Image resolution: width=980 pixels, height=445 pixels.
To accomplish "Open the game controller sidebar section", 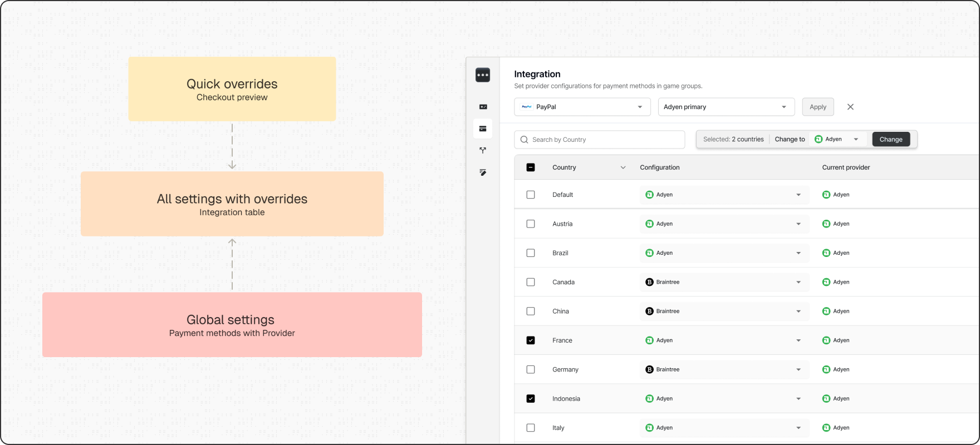I will [483, 107].
